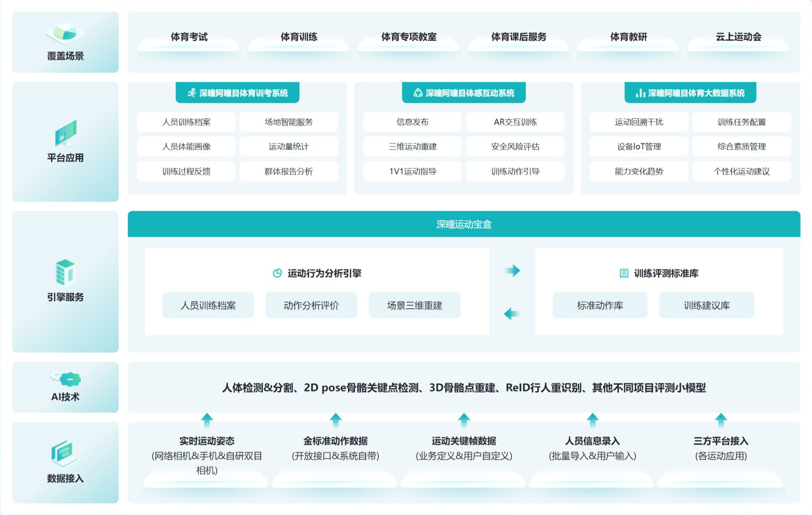812x515 pixels.
Task: Click the 设备IoT管理 button
Action: 639,147
